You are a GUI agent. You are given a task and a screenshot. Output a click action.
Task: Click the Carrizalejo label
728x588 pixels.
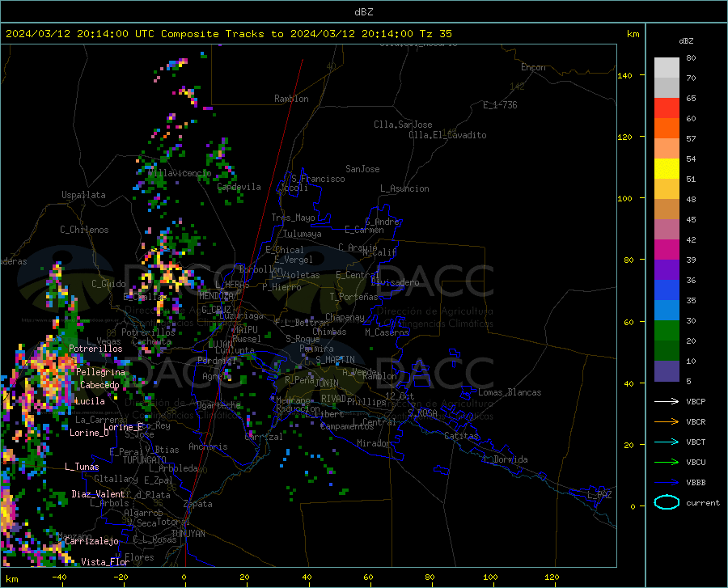click(x=91, y=541)
